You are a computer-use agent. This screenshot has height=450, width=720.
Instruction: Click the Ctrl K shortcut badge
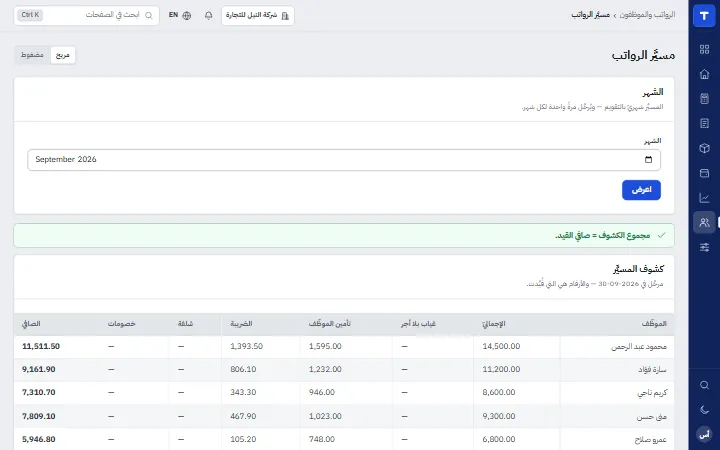pyautogui.click(x=30, y=15)
